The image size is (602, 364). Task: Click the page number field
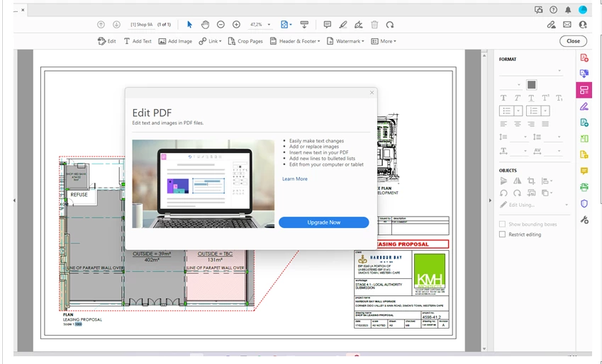click(142, 25)
